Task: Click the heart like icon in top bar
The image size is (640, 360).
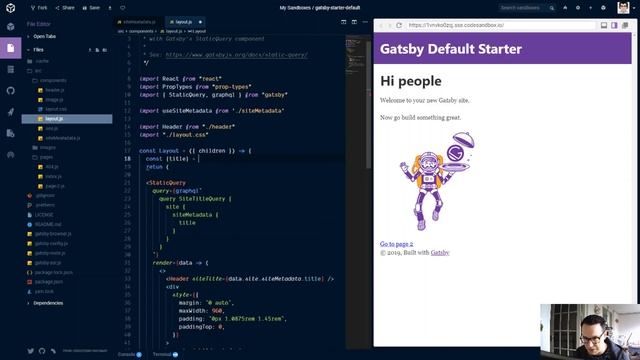Action: (122, 8)
